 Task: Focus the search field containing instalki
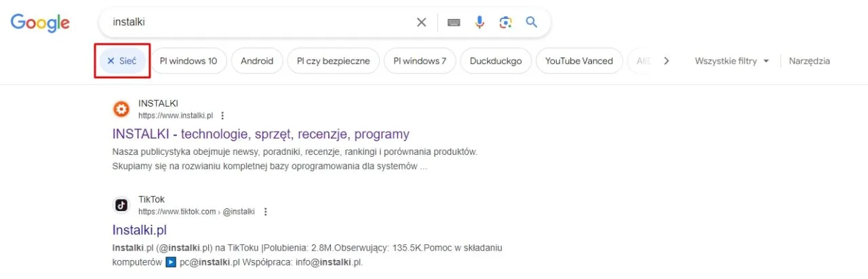[258, 22]
